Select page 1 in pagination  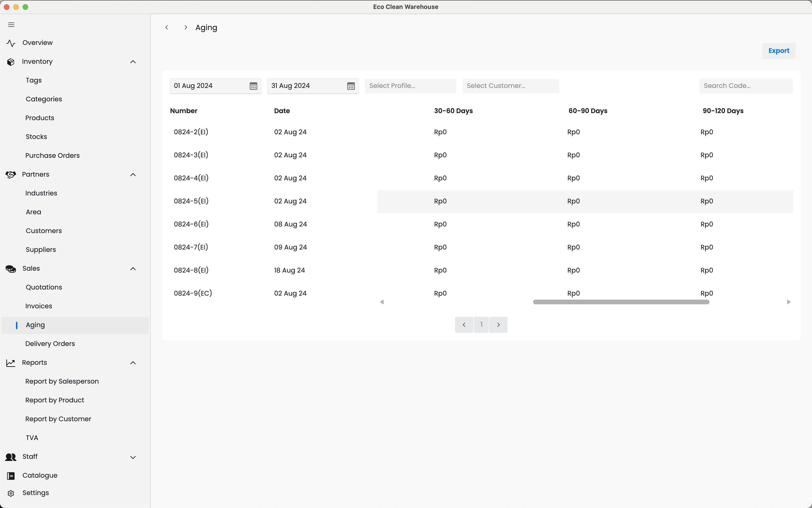point(481,325)
